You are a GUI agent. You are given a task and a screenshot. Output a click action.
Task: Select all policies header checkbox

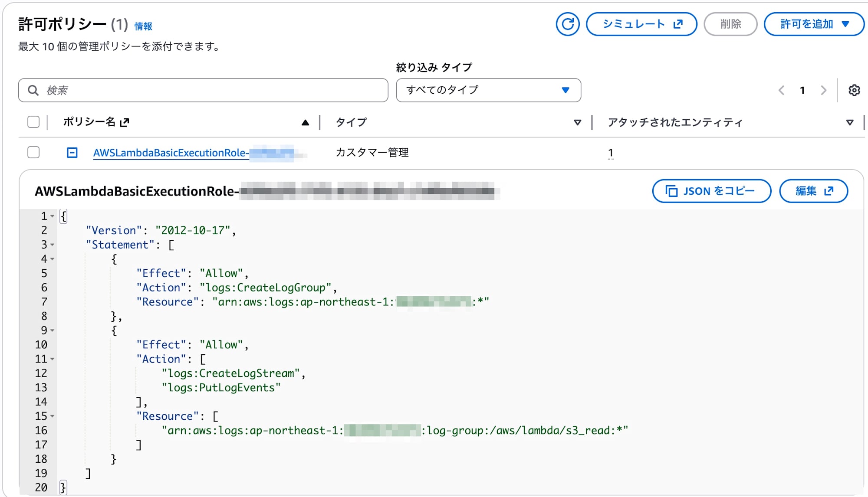pos(33,122)
